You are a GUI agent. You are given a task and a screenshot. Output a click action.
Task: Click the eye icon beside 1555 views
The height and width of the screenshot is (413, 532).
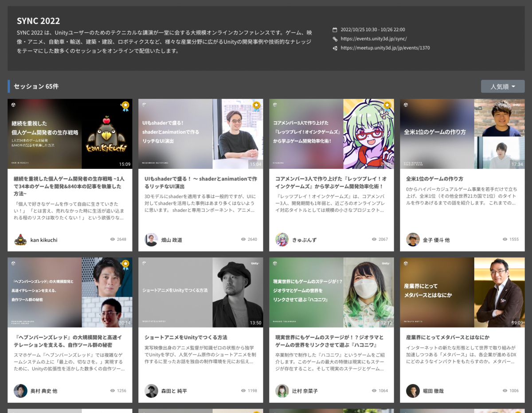[x=505, y=239]
